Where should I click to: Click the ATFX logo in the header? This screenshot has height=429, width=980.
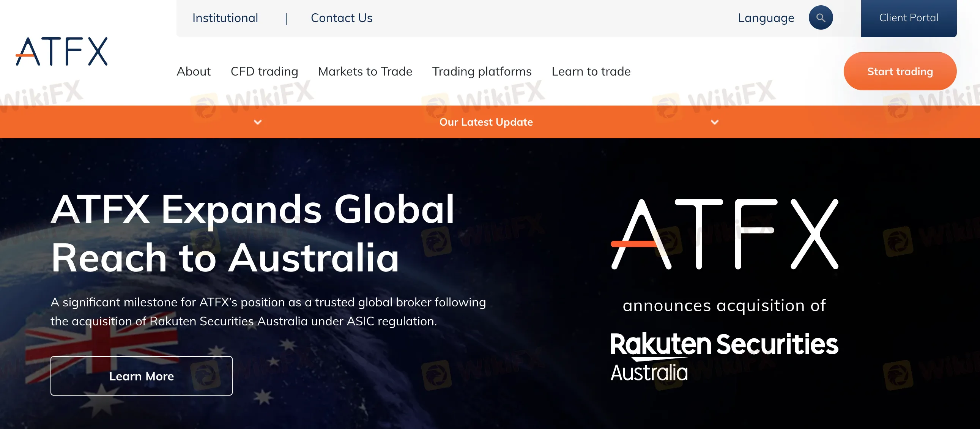61,51
